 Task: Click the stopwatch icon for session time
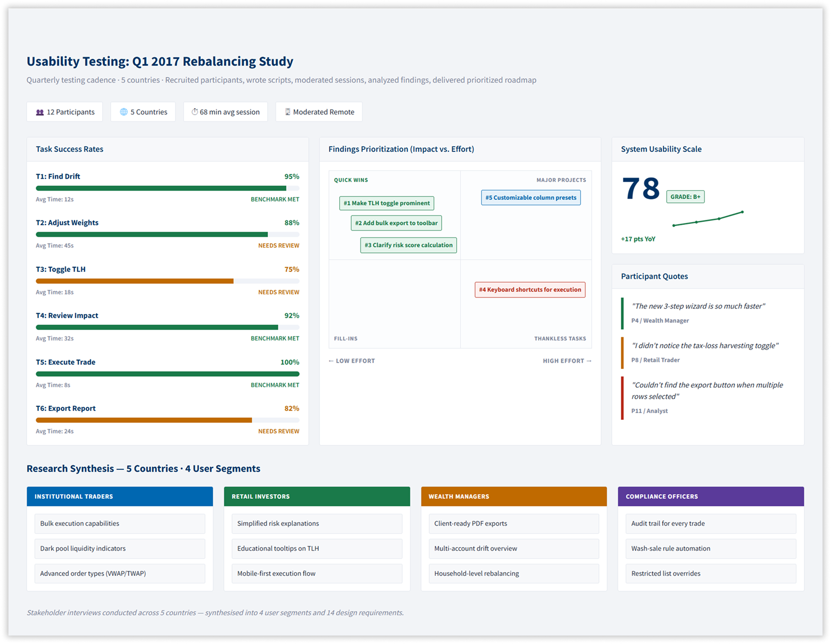coord(195,112)
